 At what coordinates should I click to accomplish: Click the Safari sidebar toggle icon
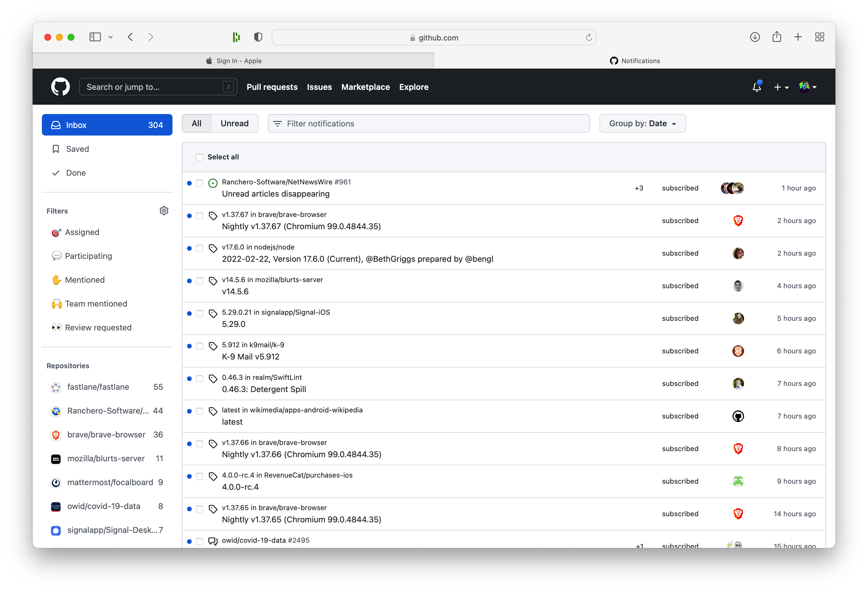click(95, 37)
